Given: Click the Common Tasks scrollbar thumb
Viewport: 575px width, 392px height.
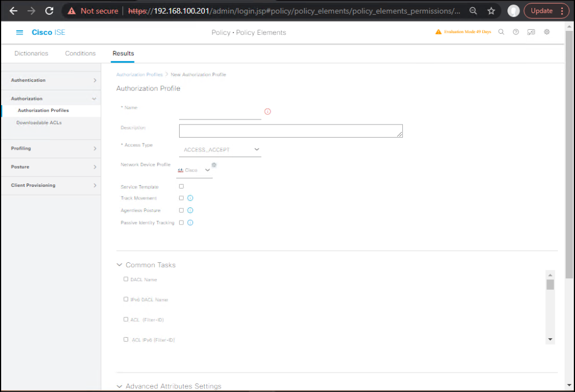Looking at the screenshot, I should pyautogui.click(x=550, y=285).
